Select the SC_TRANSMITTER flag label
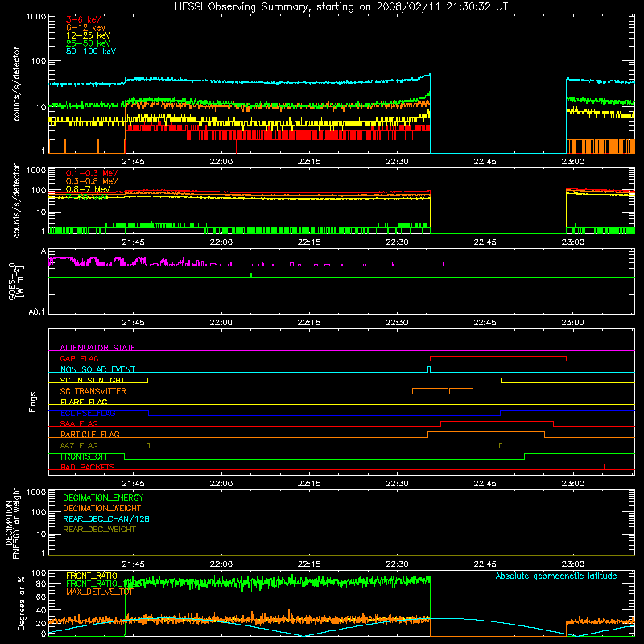Image resolution: width=644 pixels, height=644 pixels. click(x=93, y=391)
